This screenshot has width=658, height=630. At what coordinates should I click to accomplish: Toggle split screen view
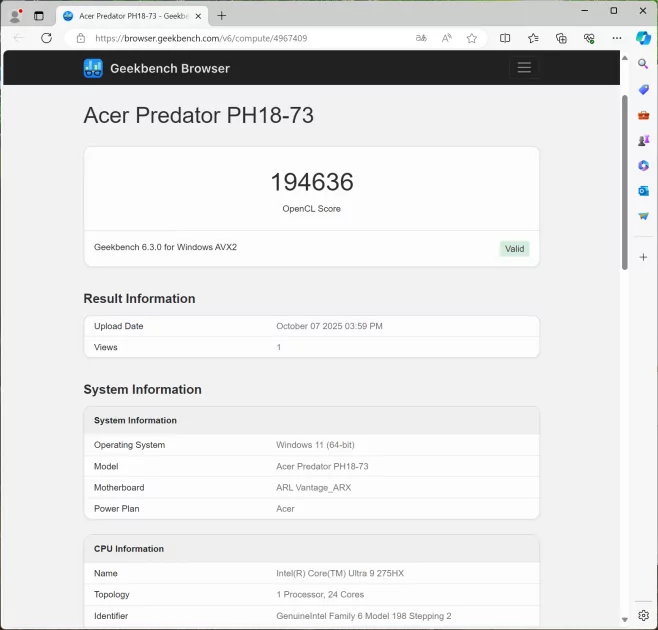(x=505, y=38)
